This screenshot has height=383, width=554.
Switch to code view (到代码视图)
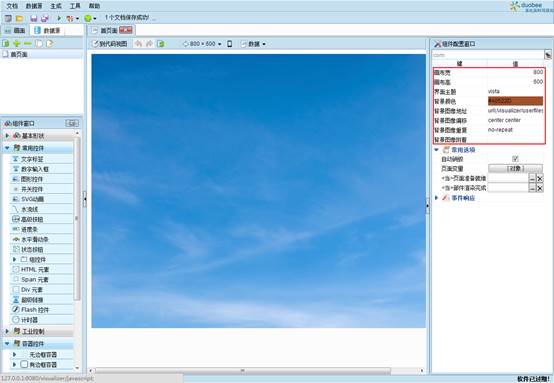(x=110, y=44)
